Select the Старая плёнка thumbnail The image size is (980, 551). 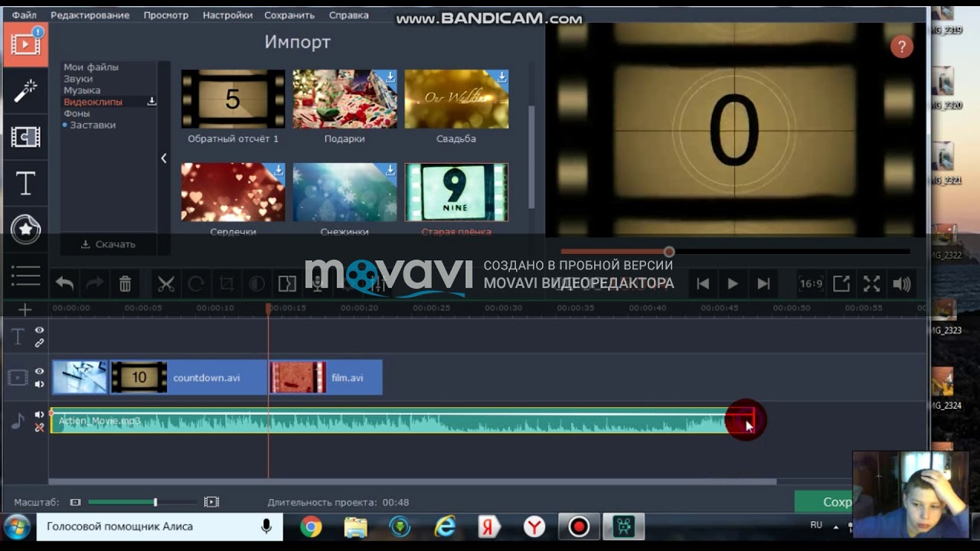pyautogui.click(x=456, y=192)
